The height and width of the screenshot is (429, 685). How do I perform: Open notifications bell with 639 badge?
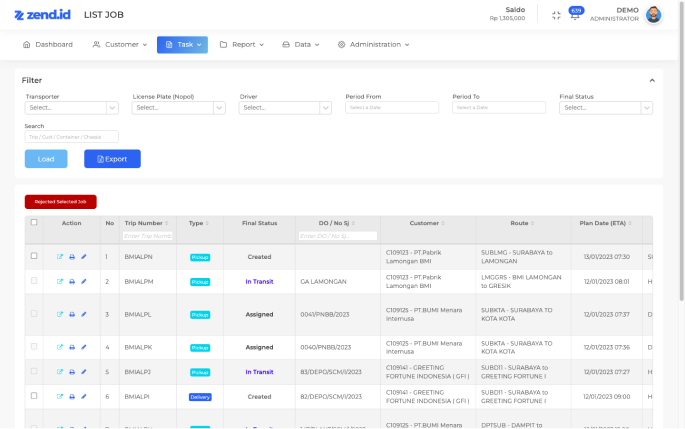[x=575, y=15]
